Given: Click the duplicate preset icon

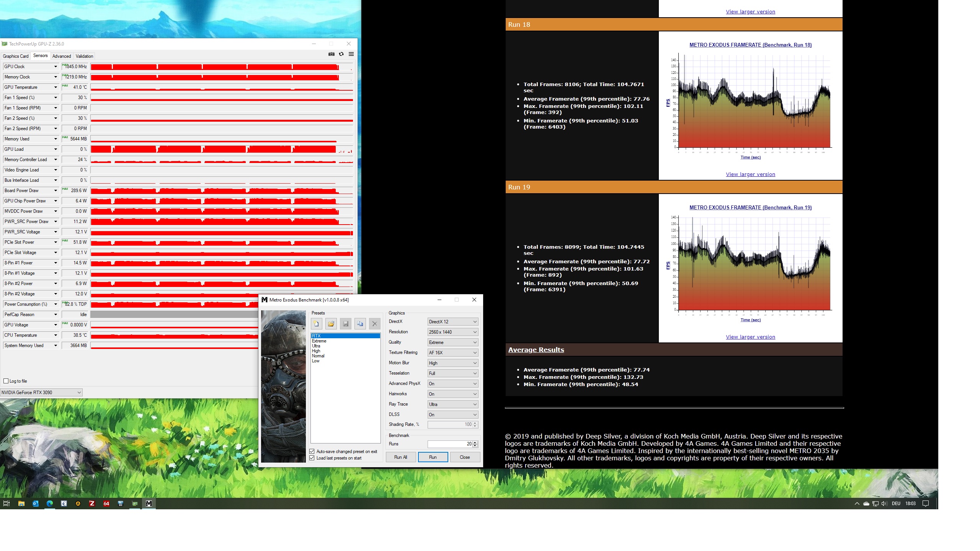Looking at the screenshot, I should click(360, 324).
